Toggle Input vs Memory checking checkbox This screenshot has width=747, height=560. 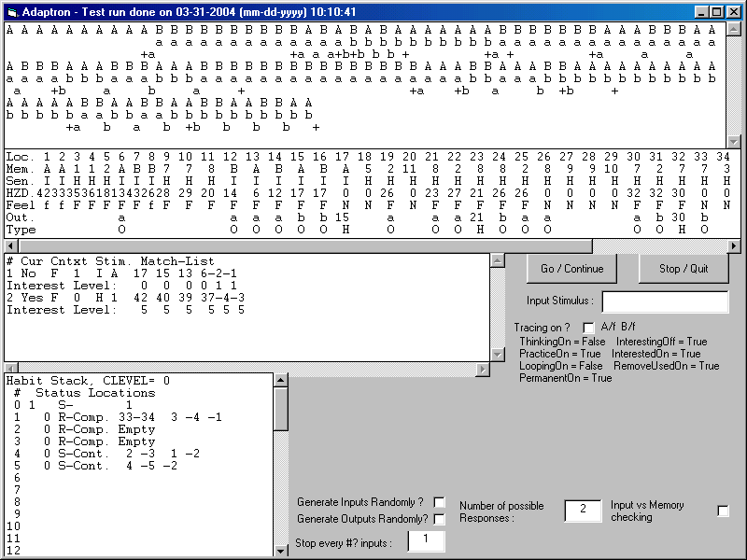pos(723,511)
